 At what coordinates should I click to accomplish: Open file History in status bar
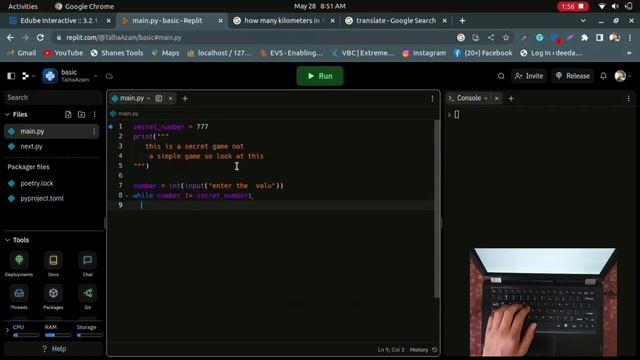pos(423,350)
